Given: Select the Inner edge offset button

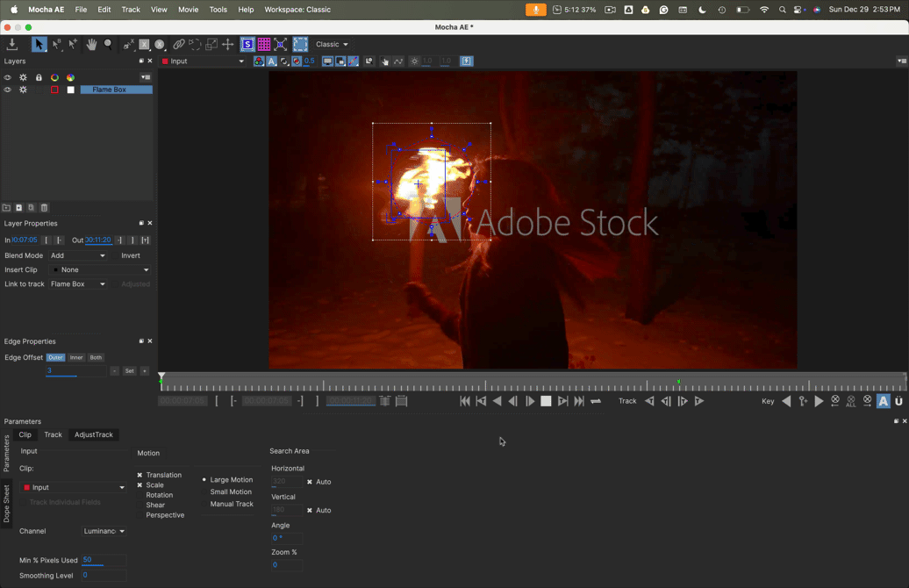Looking at the screenshot, I should pyautogui.click(x=76, y=358).
